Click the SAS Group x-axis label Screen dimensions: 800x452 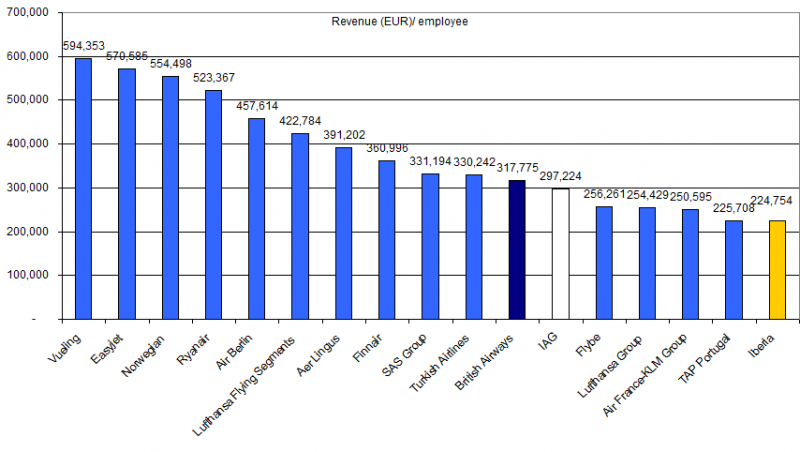405,356
